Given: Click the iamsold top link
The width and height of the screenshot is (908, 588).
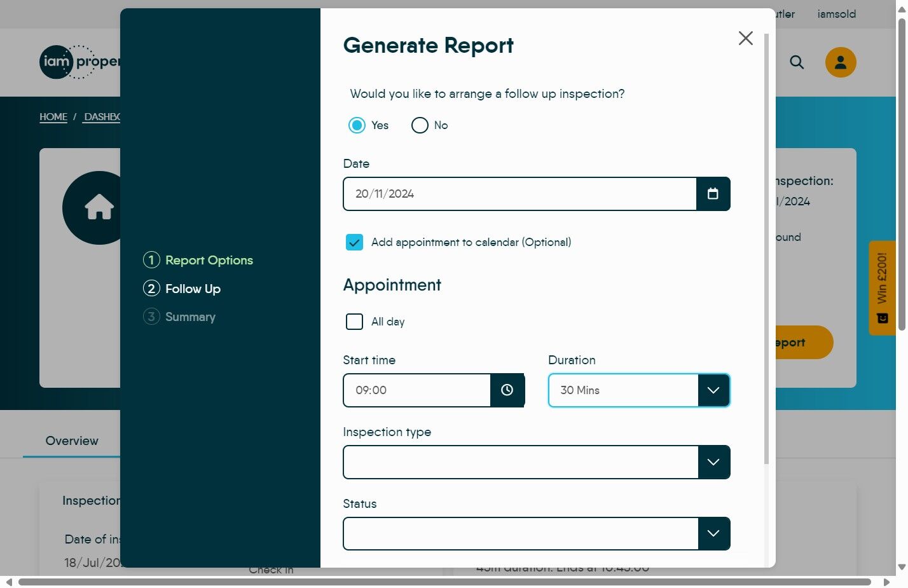Looking at the screenshot, I should click(x=837, y=14).
